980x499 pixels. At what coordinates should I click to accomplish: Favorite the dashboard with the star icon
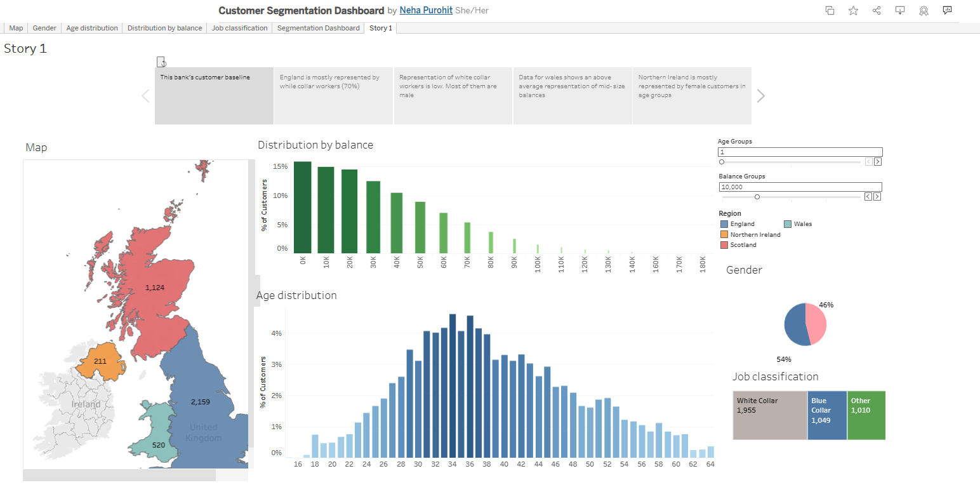[853, 10]
